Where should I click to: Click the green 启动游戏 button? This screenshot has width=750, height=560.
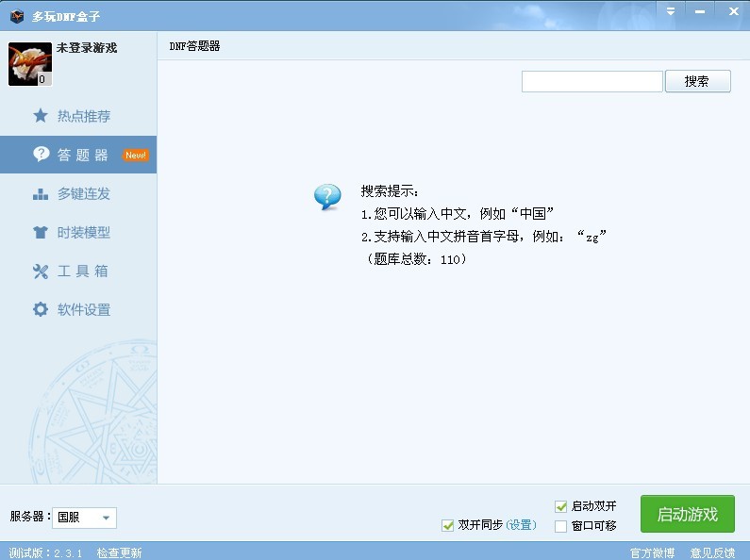(x=688, y=514)
